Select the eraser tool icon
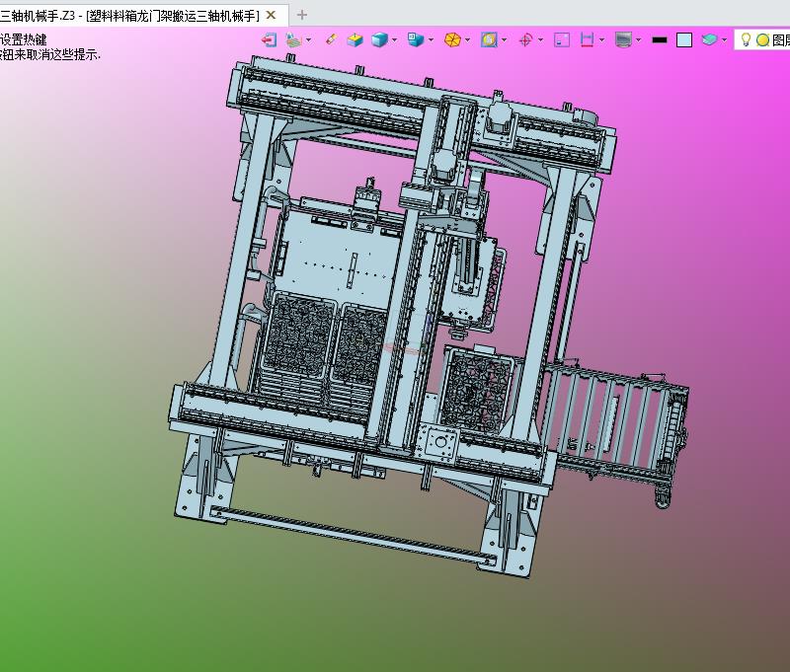 (x=331, y=39)
